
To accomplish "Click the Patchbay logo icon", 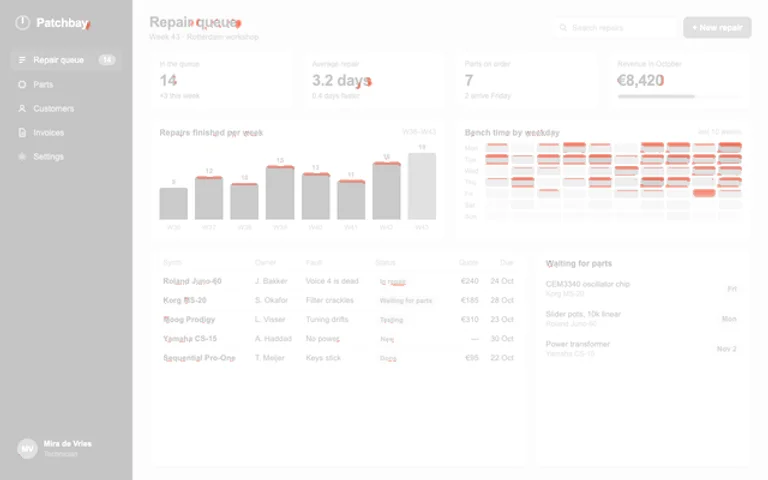I will [x=23, y=23].
